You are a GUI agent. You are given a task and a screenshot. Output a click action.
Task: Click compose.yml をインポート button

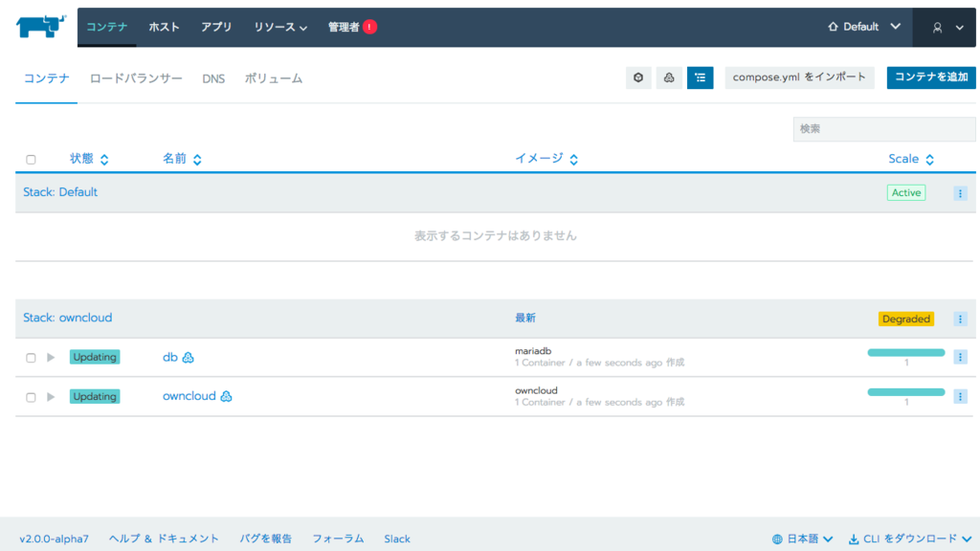pos(799,77)
